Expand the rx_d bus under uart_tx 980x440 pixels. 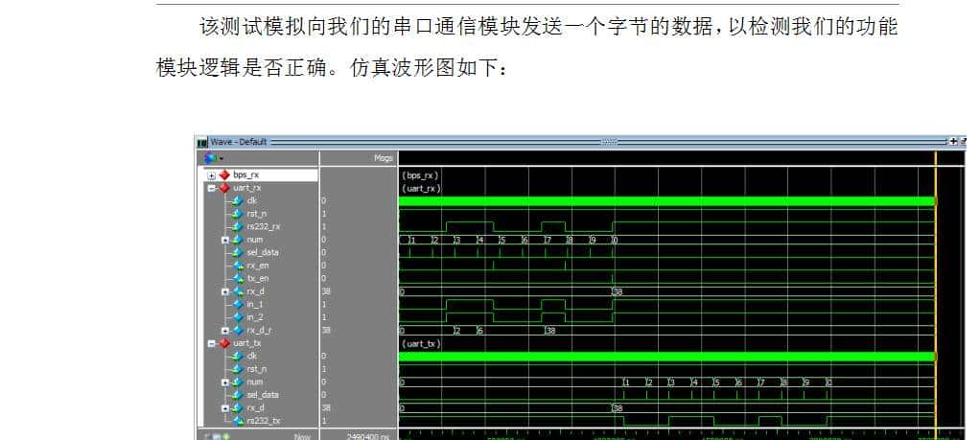[225, 408]
